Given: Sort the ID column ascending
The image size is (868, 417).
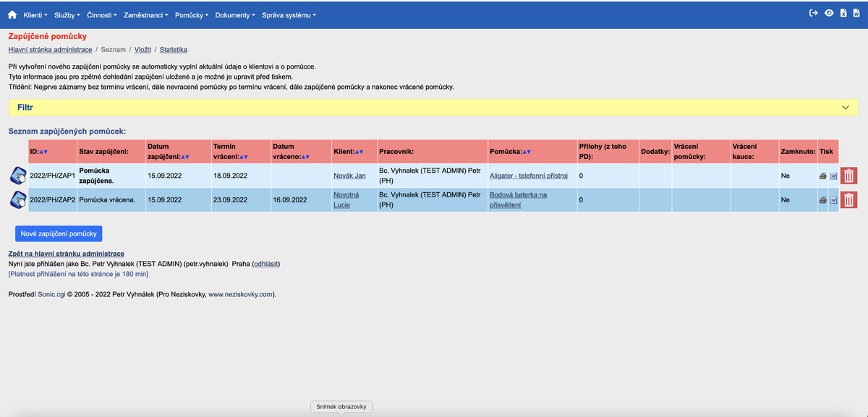Looking at the screenshot, I should (x=41, y=152).
